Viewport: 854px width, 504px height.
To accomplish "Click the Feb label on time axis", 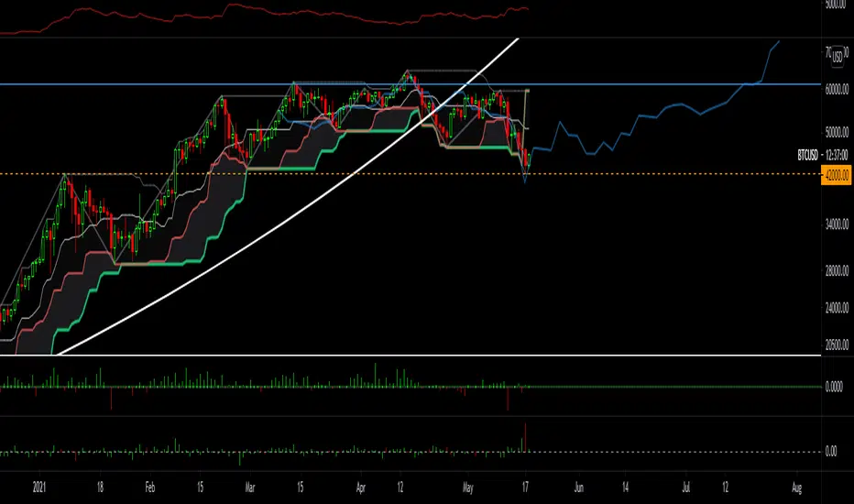I will 149,488.
